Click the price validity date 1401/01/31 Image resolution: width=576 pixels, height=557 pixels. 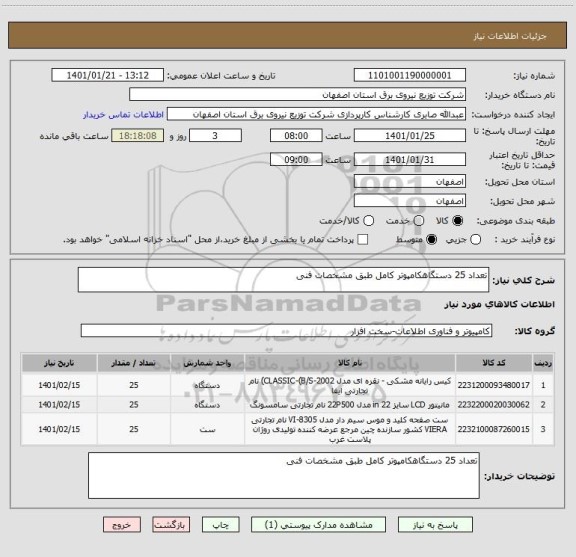click(410, 159)
